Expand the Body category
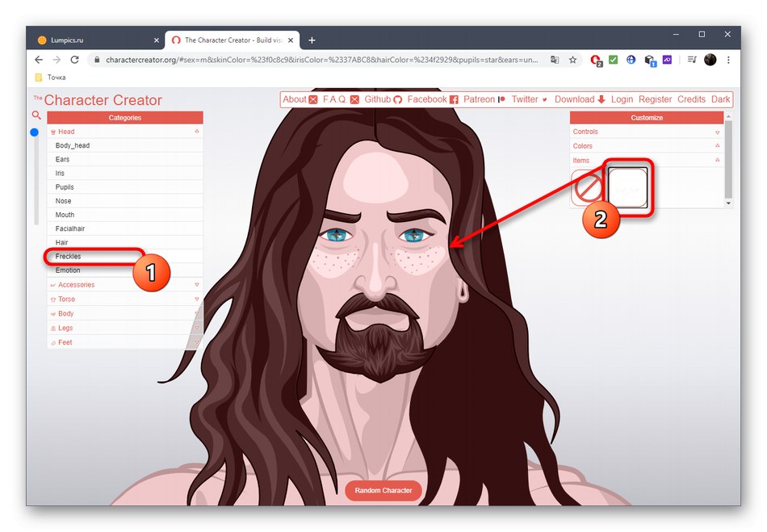This screenshot has height=532, width=767. point(124,313)
